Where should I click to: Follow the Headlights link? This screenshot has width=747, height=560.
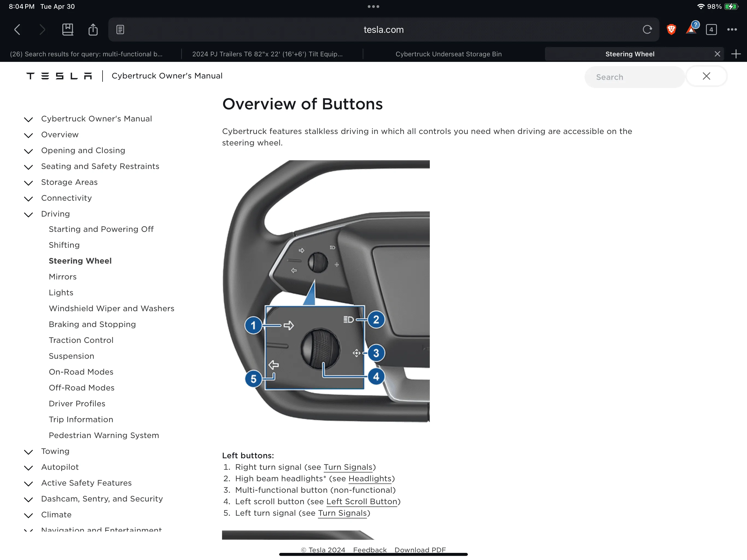pos(370,479)
